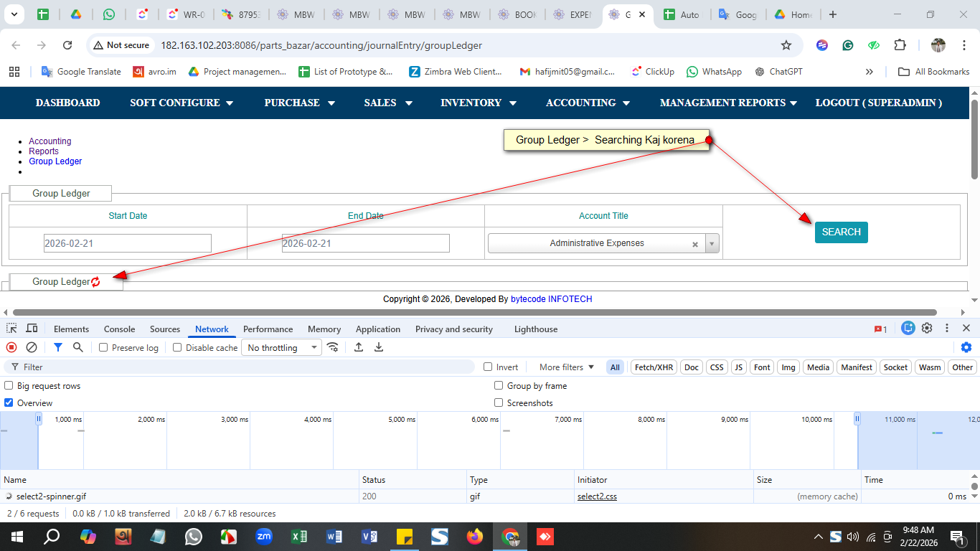Open Windows Start menu
Viewport: 980px width, 551px height.
[x=17, y=537]
